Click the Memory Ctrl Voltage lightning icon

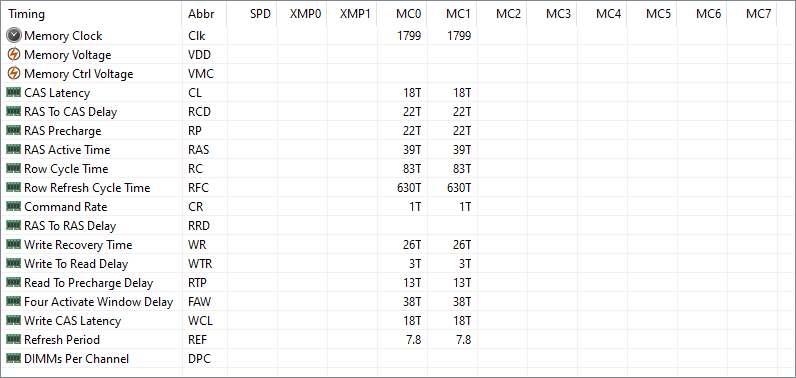coord(14,74)
